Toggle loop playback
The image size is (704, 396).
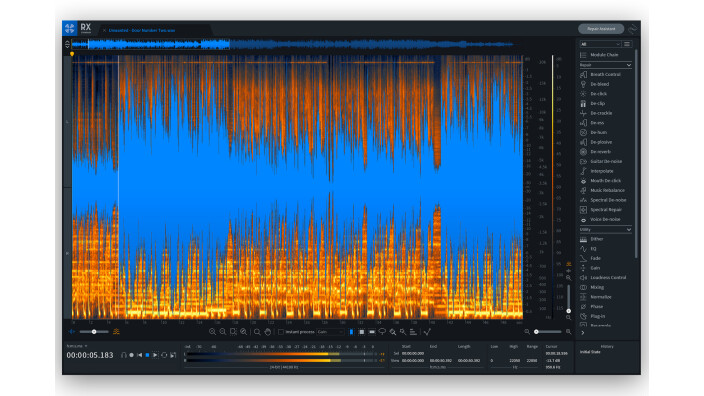[164, 355]
